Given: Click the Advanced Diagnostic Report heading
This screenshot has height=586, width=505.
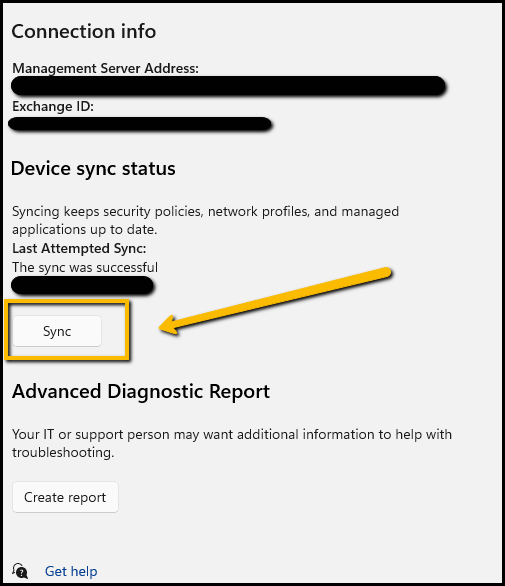Looking at the screenshot, I should (141, 392).
